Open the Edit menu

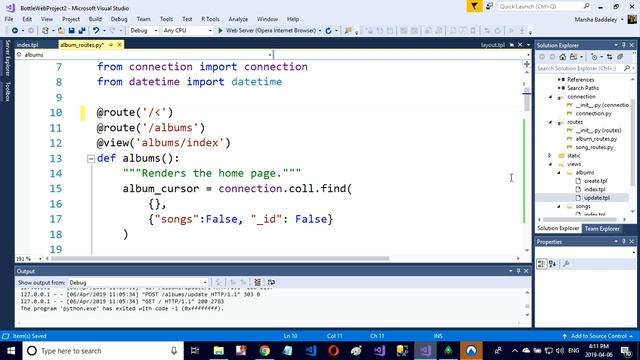point(27,19)
